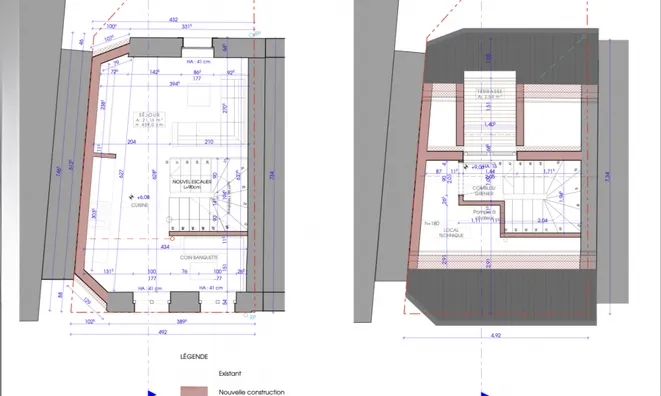
Task: Click the 612 vertical dimension at left
Action: tap(71, 165)
